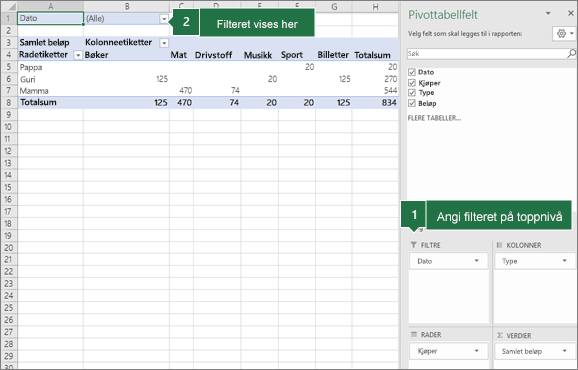Select column A header
This screenshot has width=578, height=370.
(51, 6)
